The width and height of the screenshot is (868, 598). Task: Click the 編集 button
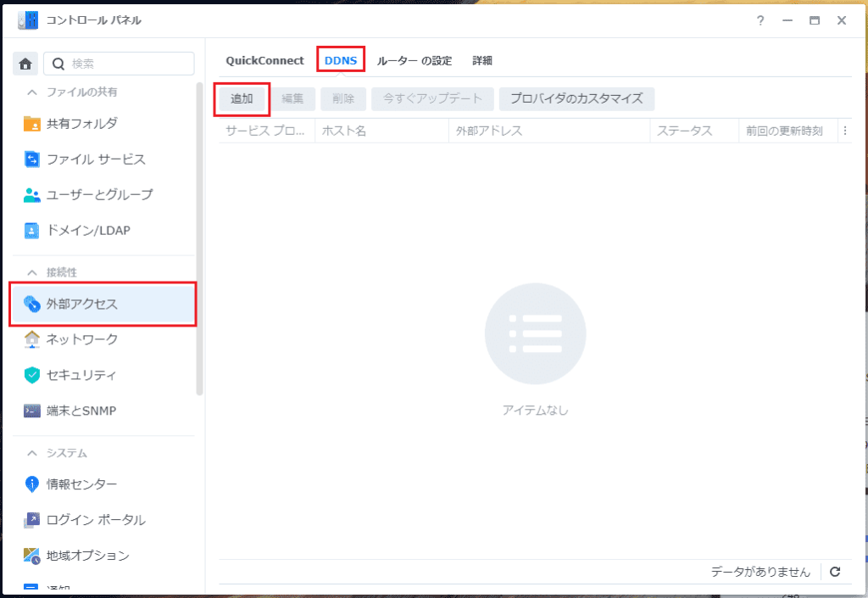point(292,99)
